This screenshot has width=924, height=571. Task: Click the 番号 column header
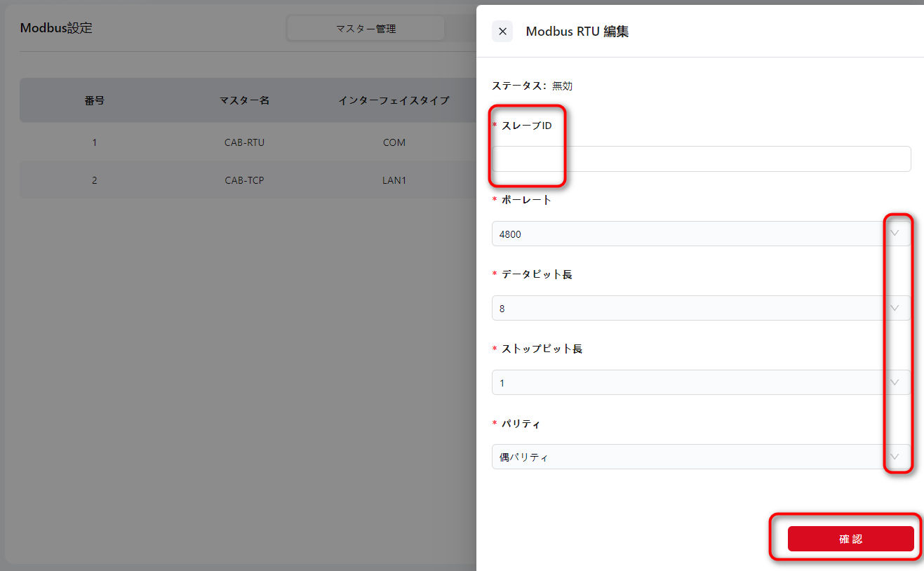pos(95,100)
